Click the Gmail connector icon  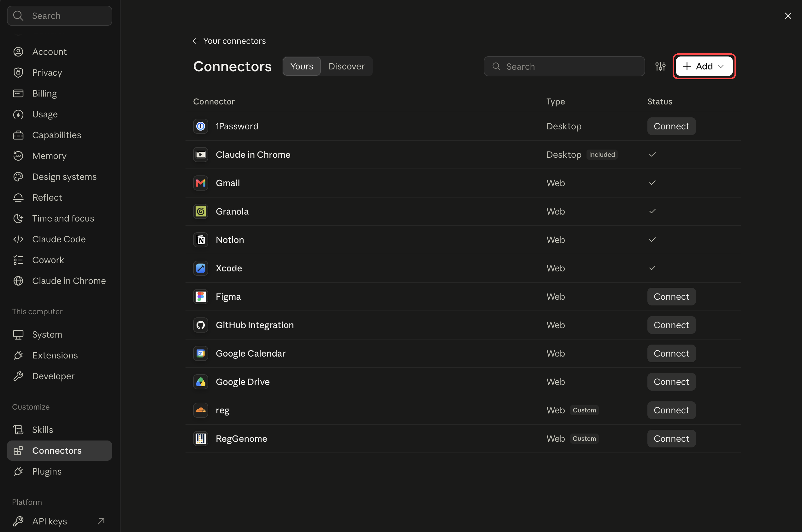tap(201, 183)
